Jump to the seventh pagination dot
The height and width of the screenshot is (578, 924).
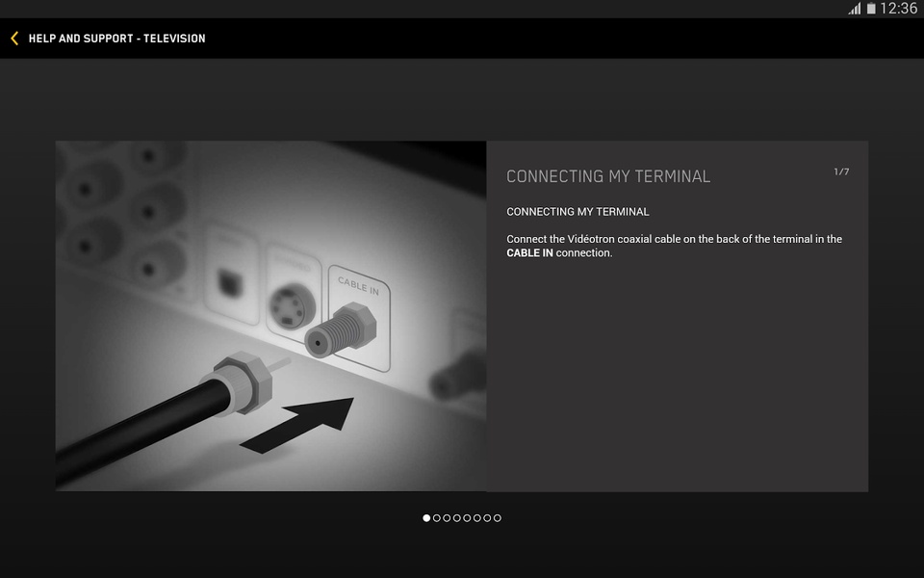tap(487, 518)
